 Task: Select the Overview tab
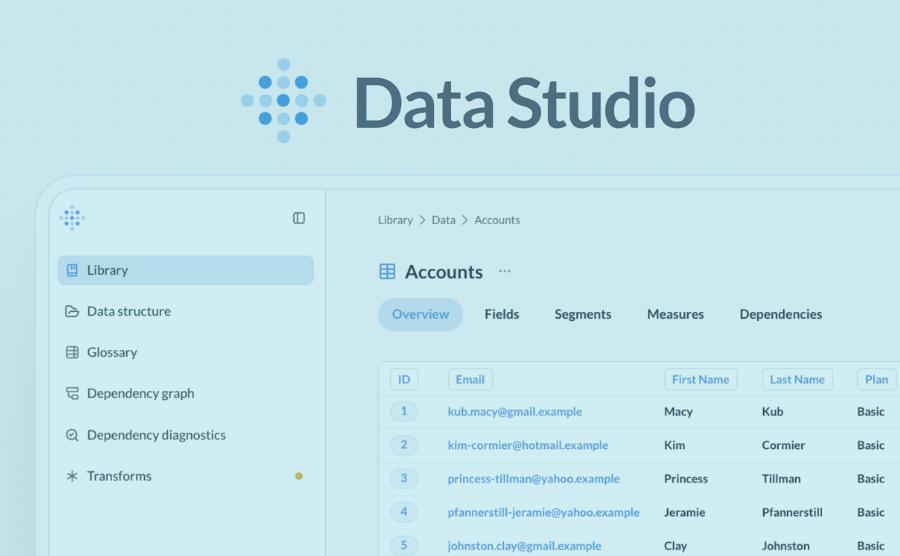pyautogui.click(x=420, y=314)
